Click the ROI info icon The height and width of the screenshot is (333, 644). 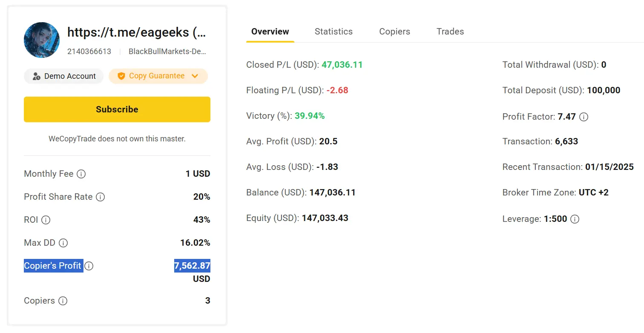coord(46,220)
